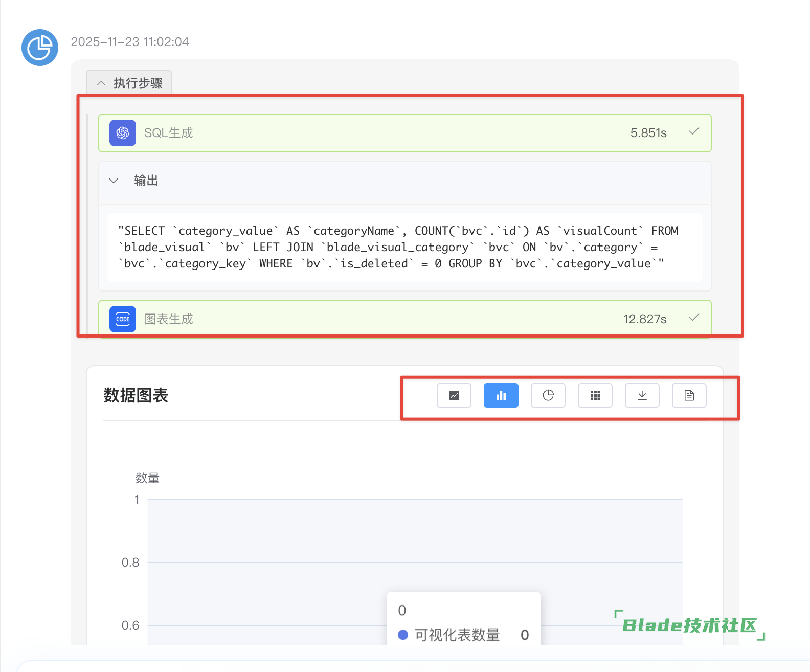The width and height of the screenshot is (810, 672).
Task: Show data as table grid
Action: pyautogui.click(x=595, y=395)
